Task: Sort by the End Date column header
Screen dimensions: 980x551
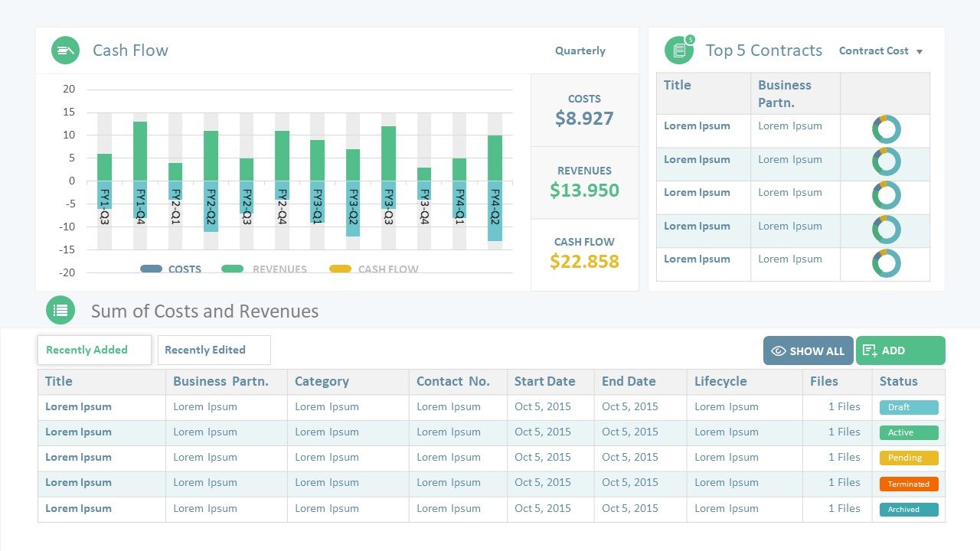Action: click(641, 381)
